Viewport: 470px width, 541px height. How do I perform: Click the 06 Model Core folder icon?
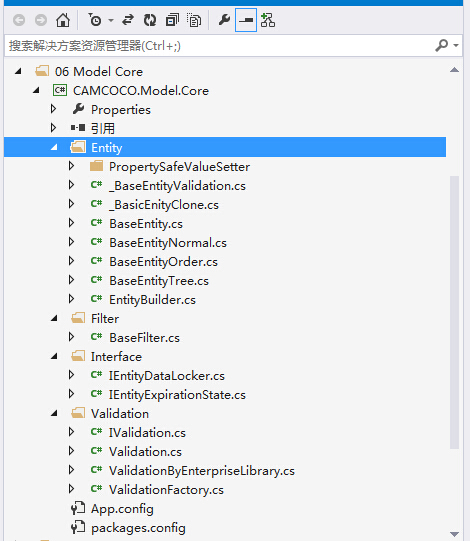[x=42, y=71]
